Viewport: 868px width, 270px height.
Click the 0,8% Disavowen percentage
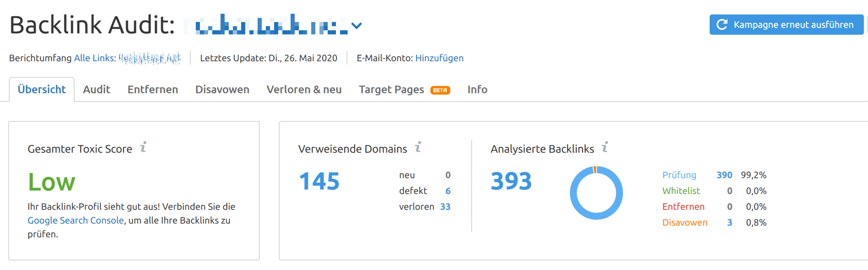[x=756, y=223]
